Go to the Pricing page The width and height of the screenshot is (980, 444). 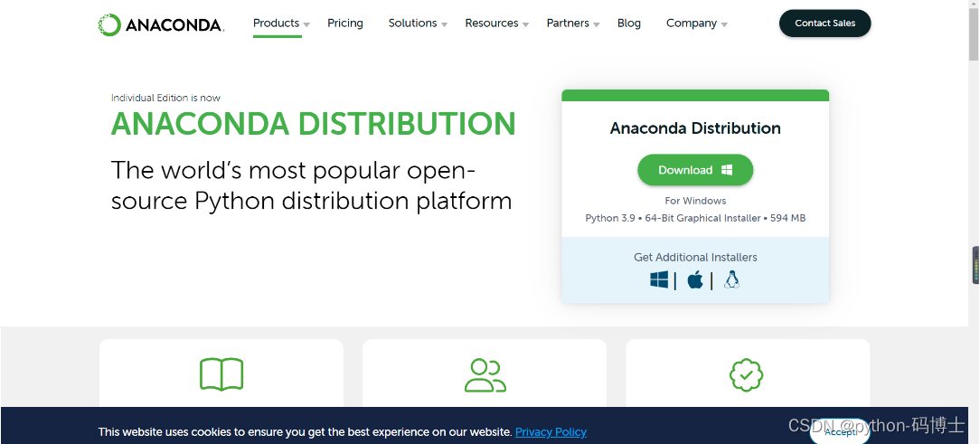pyautogui.click(x=345, y=24)
